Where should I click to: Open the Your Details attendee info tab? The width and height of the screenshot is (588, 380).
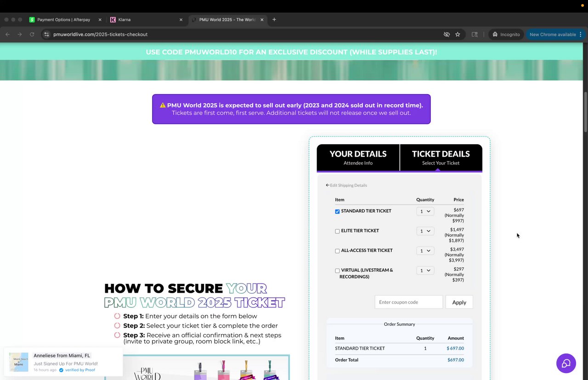pos(358,158)
